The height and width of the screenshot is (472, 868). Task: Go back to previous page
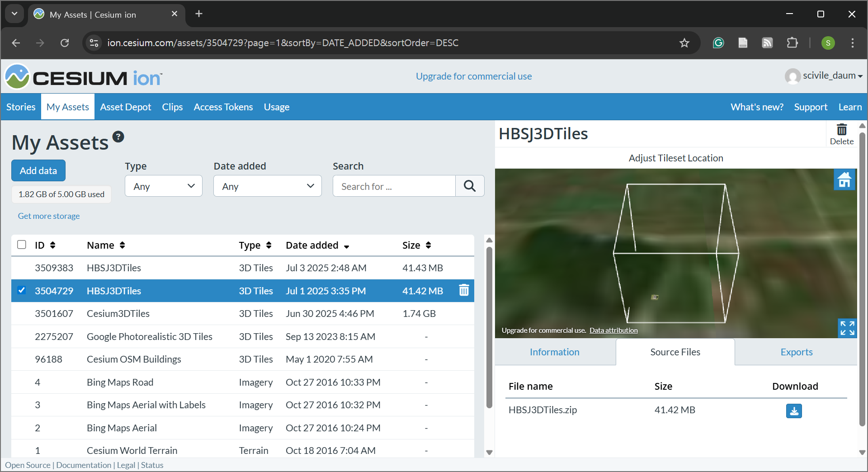pyautogui.click(x=16, y=43)
